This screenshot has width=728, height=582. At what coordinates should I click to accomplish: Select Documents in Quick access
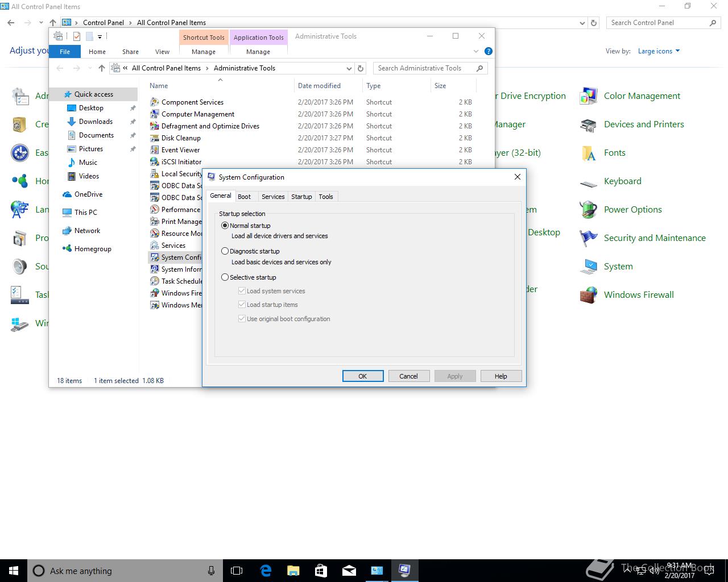point(96,135)
